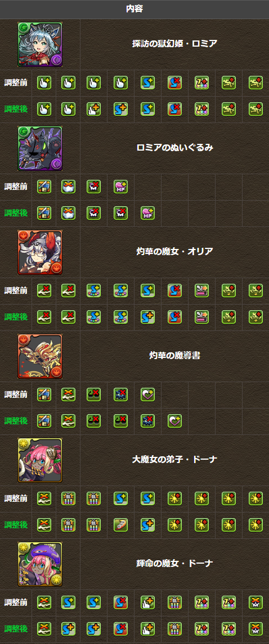This screenshot has width=269, height=644.
Task: Click the skill bind resist icon in ロミア's 調整前 row
Action: 174,83
